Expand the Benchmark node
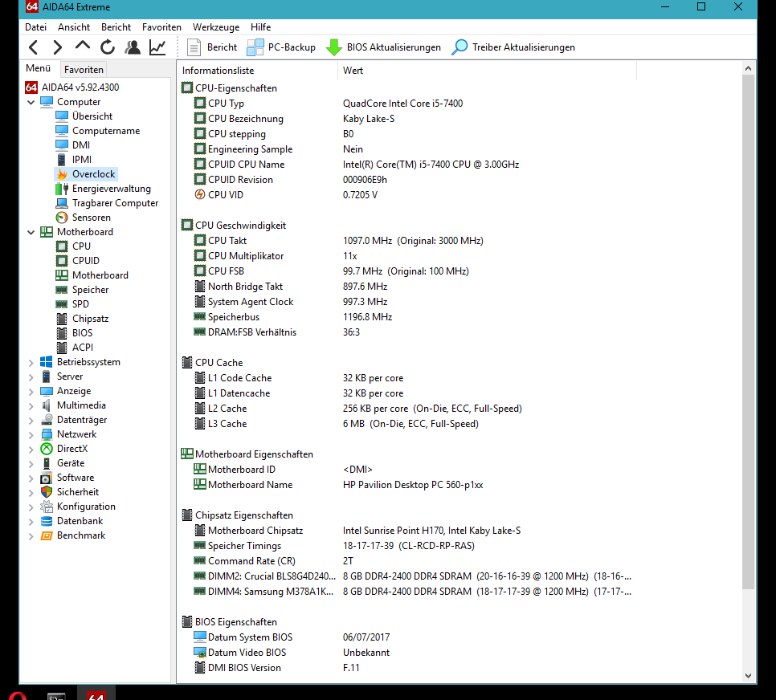Viewport: 776px width, 700px height. [31, 535]
